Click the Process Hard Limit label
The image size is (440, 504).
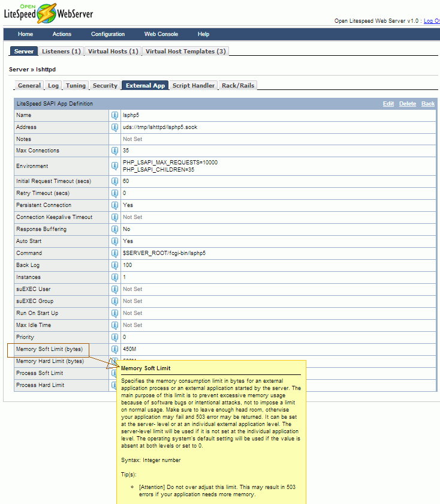click(x=40, y=385)
